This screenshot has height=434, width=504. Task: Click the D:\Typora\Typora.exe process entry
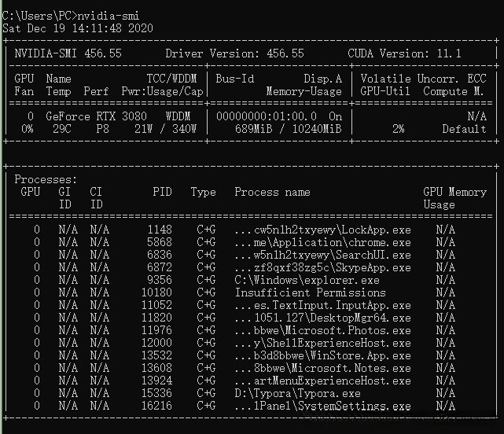(297, 393)
